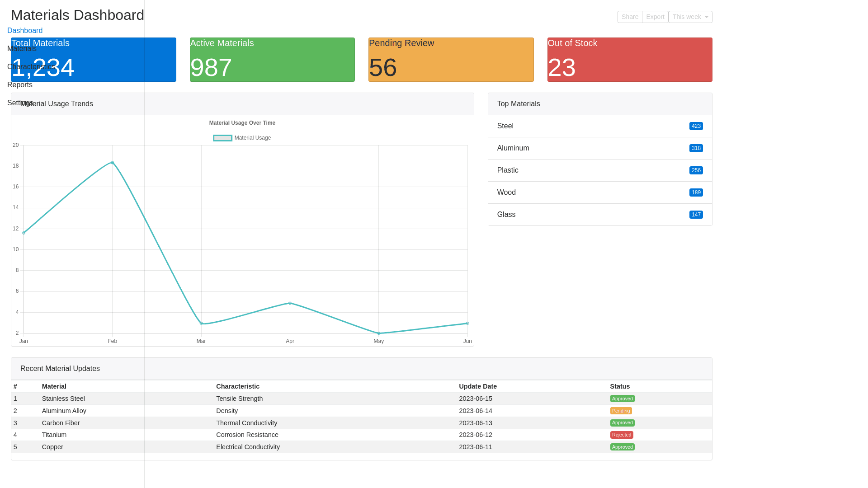The width and height of the screenshot is (868, 488).
Task: Click the Out of Stock red card
Action: pos(629,60)
